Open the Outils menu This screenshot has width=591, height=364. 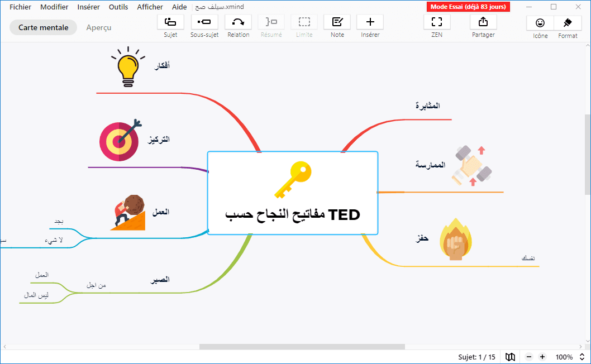click(x=118, y=7)
